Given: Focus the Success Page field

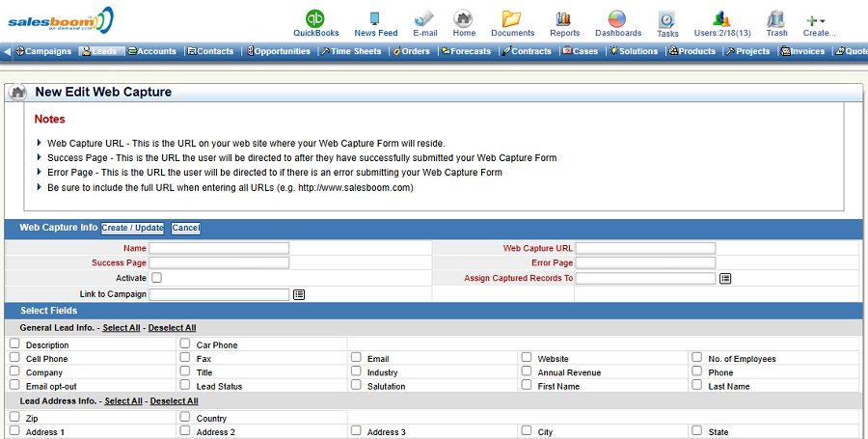Looking at the screenshot, I should pyautogui.click(x=219, y=262).
